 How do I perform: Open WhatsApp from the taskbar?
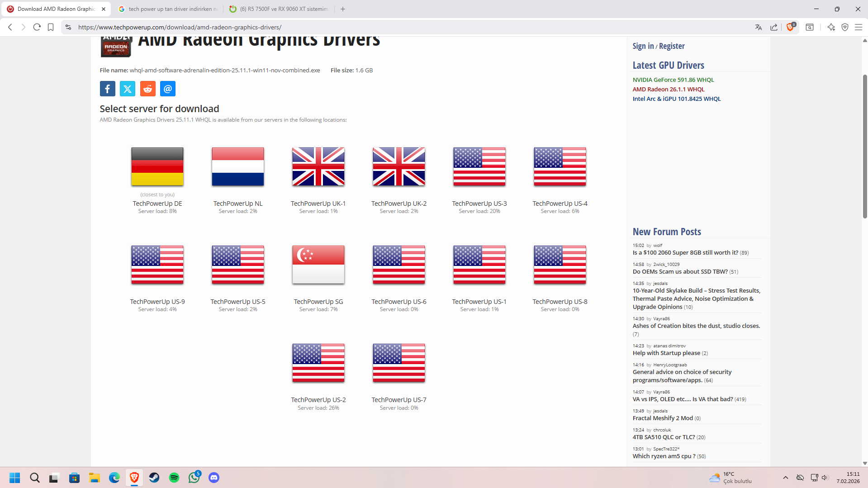pyautogui.click(x=194, y=478)
